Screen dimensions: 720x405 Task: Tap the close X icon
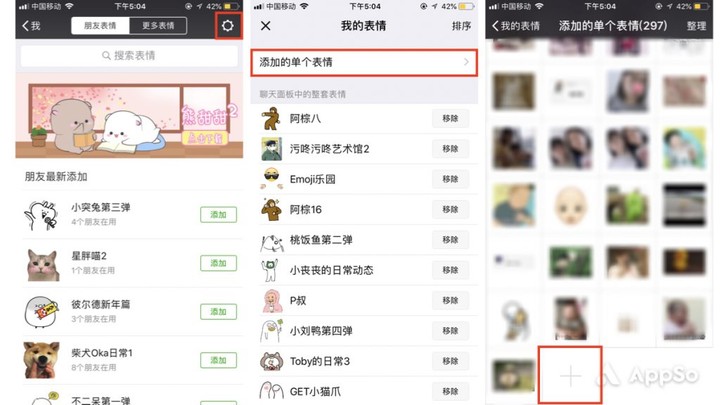click(265, 26)
